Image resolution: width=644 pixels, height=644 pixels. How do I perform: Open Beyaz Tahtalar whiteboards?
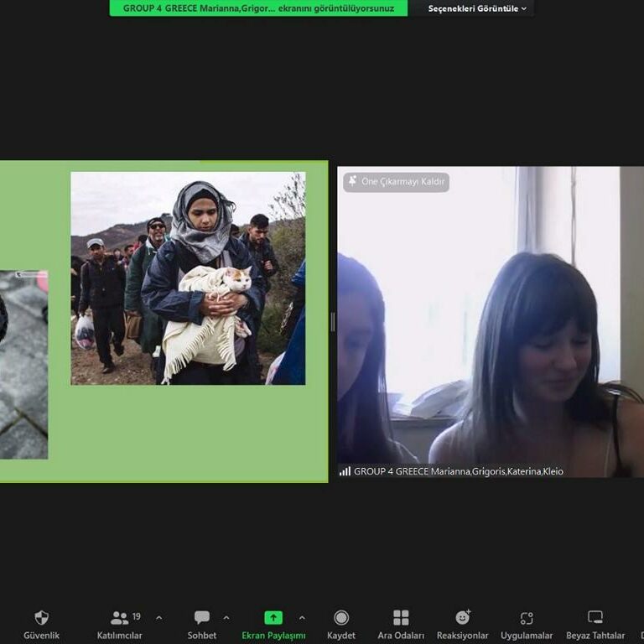(x=595, y=618)
